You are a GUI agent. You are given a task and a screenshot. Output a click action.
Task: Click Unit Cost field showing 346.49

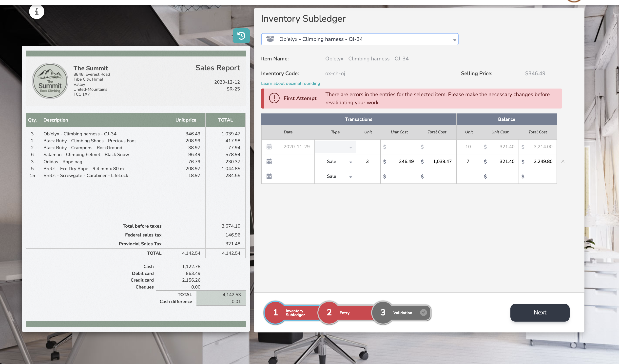(402, 162)
